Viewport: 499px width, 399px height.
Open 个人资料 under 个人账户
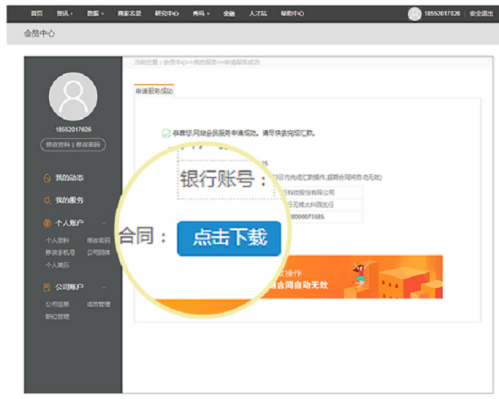[57, 240]
